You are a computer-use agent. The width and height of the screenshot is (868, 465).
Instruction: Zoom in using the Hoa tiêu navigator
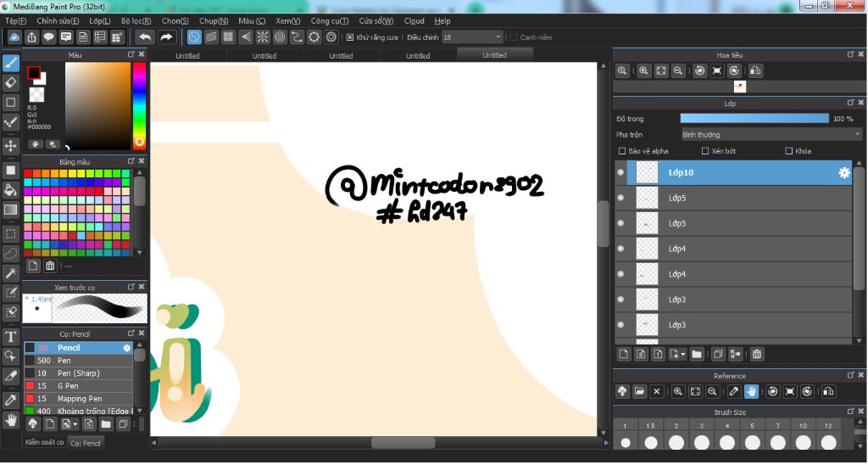click(x=643, y=71)
